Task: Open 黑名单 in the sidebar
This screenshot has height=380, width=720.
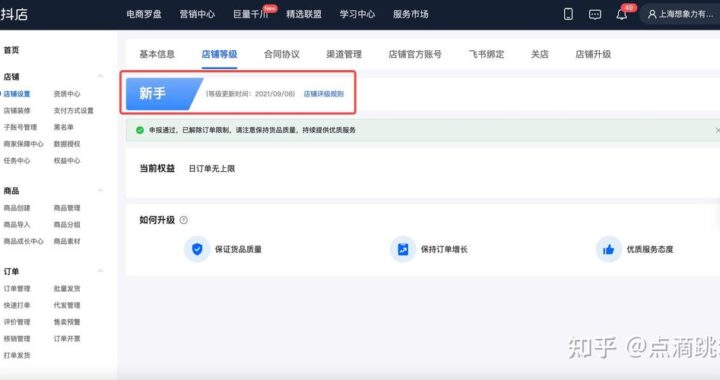Action: [63, 127]
